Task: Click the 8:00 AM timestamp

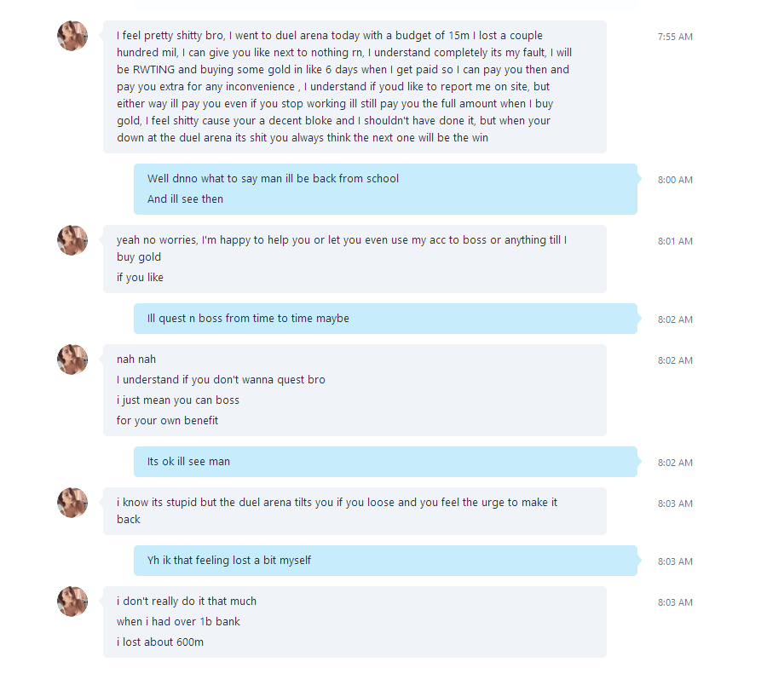Action: pos(675,180)
